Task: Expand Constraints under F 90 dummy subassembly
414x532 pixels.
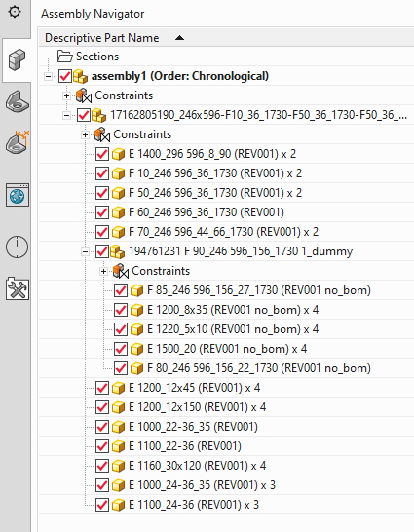Action: [103, 272]
